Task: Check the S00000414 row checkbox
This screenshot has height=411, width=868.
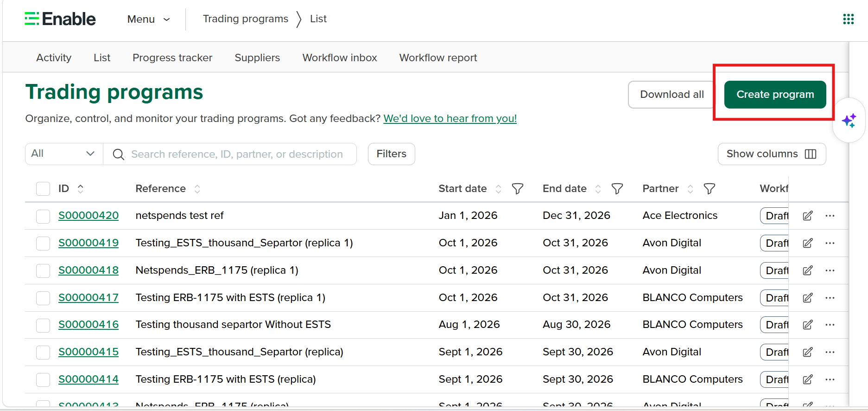Action: 43,380
